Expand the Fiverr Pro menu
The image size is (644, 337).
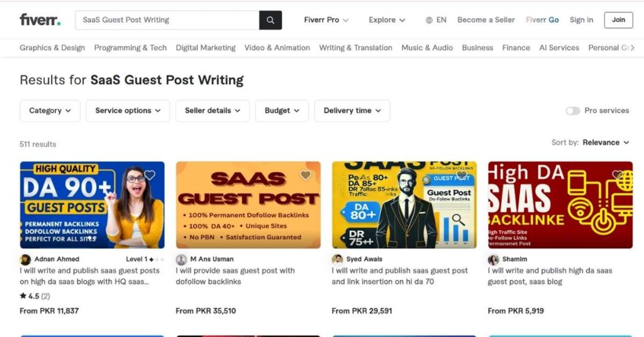(326, 20)
